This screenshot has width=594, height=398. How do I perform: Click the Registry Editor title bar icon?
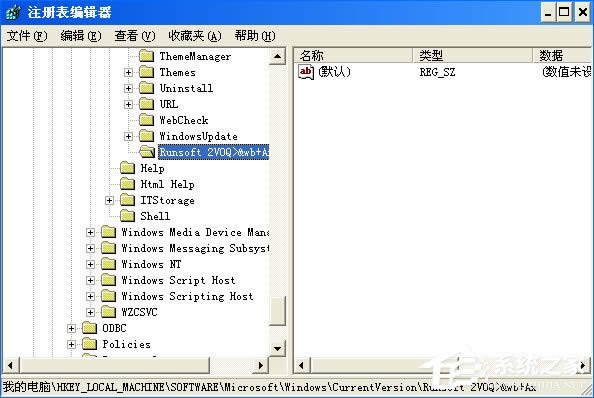pyautogui.click(x=13, y=12)
